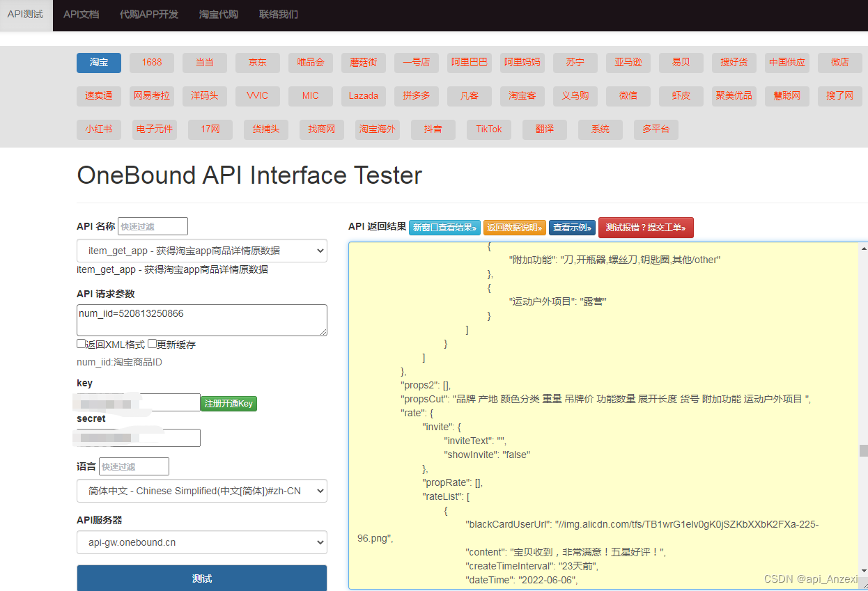Image resolution: width=868 pixels, height=591 pixels.
Task: Select the 淘宝 platform button
Action: (99, 63)
